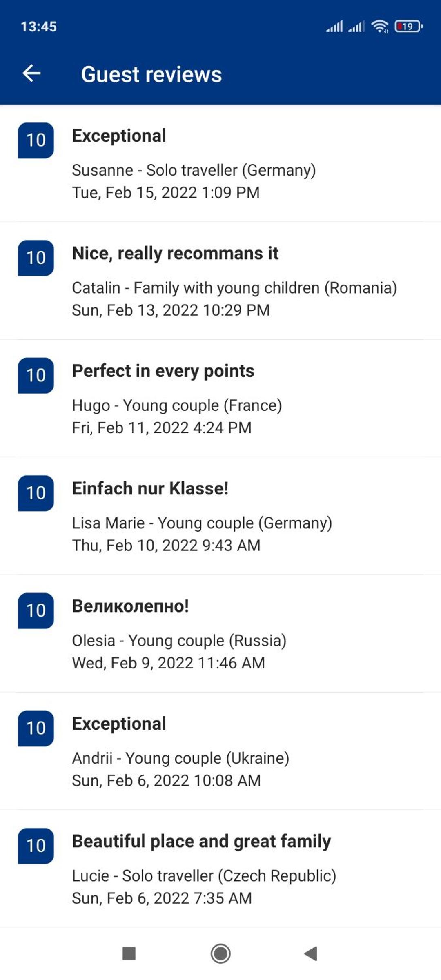
Task: Tap the score badge on Susanne's review
Action: 36,140
